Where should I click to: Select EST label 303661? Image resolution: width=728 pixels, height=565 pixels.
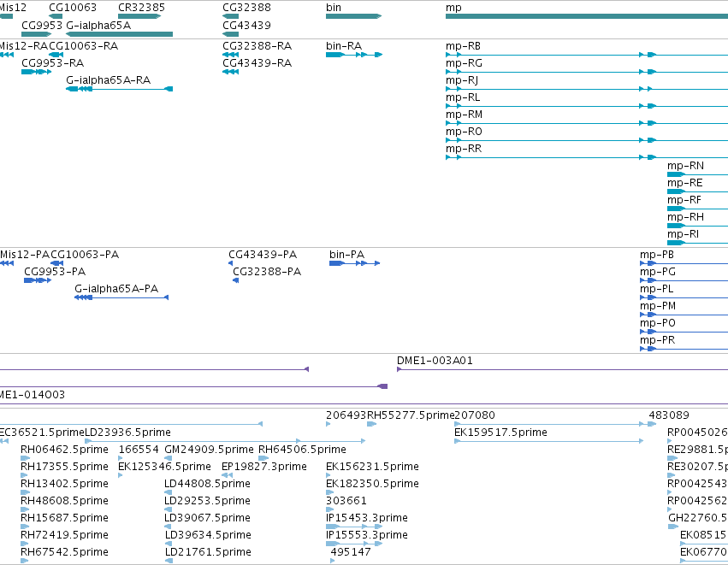coord(346,501)
